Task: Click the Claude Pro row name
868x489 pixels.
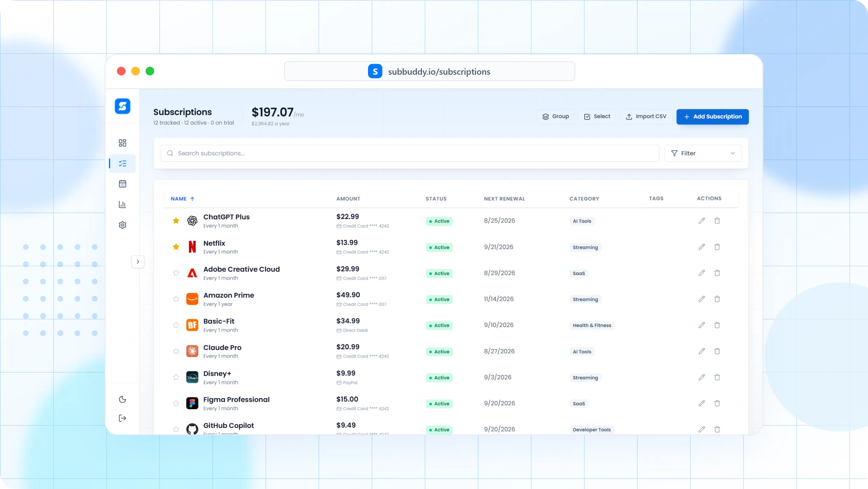Action: [222, 348]
